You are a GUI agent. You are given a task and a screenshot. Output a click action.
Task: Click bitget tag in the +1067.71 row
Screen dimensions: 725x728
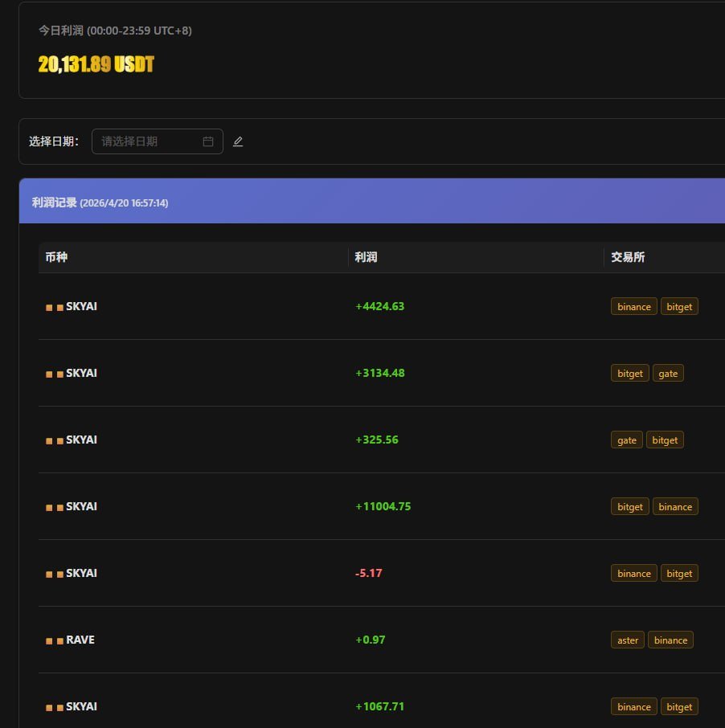pos(679,706)
